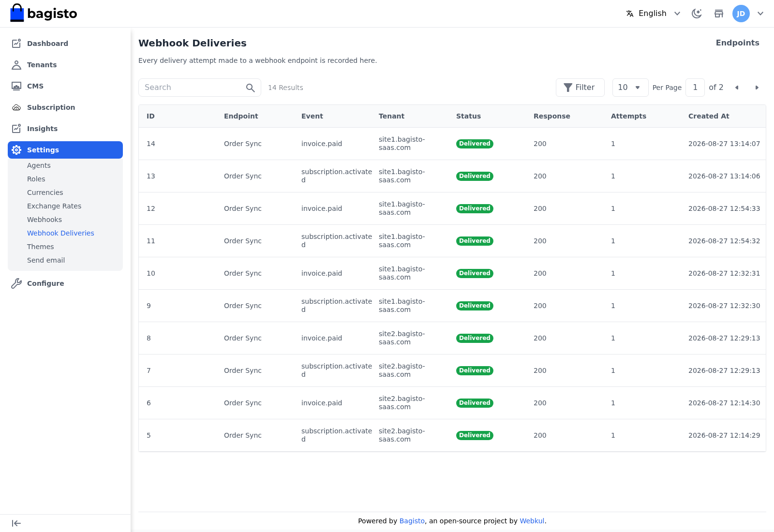The image size is (774, 532).
Task: Open the CMS menu item
Action: coord(65,86)
